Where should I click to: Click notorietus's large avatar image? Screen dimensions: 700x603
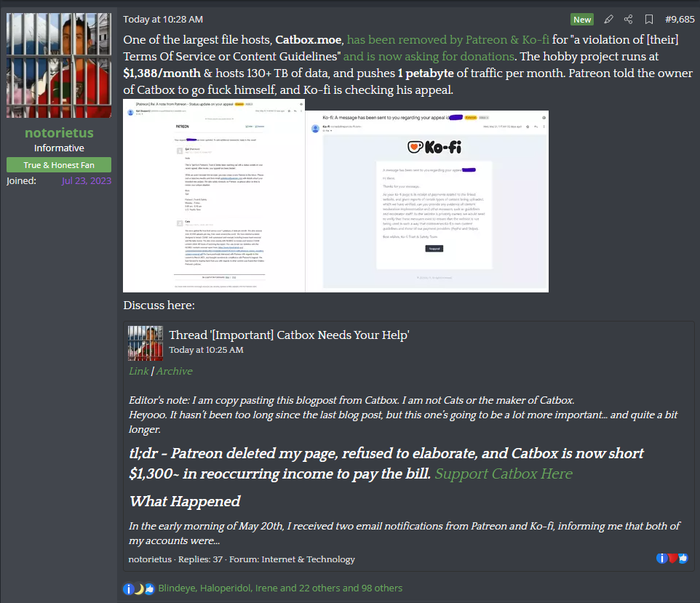59,65
